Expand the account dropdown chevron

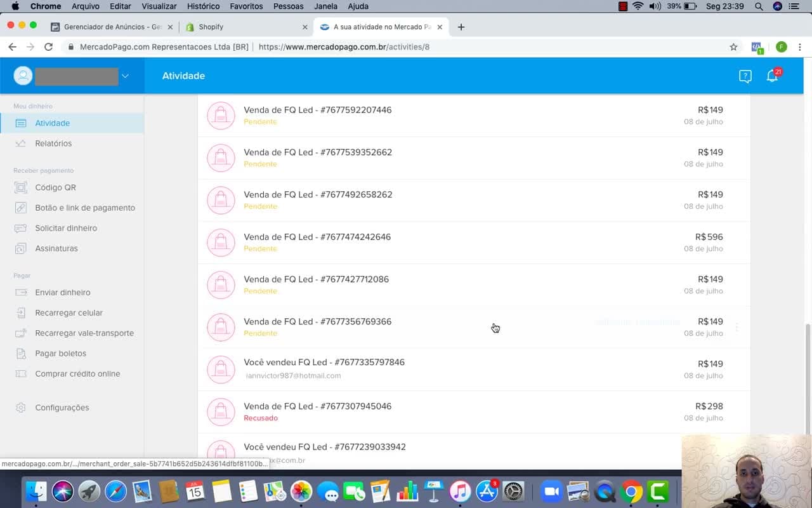click(x=125, y=76)
